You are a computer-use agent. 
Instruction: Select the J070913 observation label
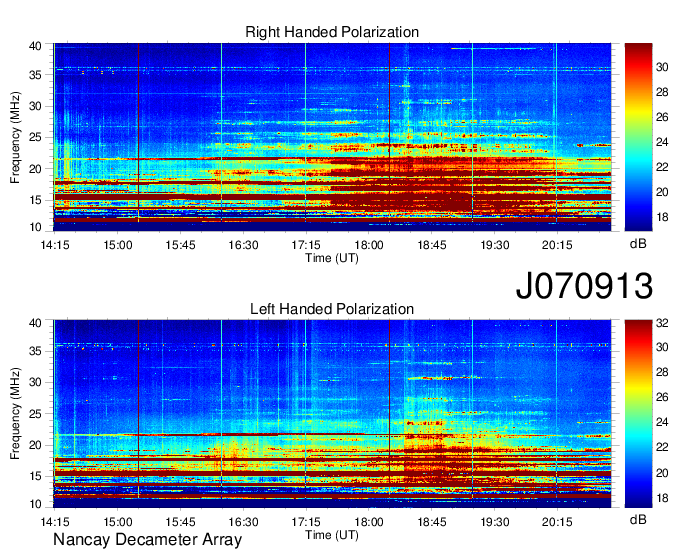pyautogui.click(x=584, y=286)
